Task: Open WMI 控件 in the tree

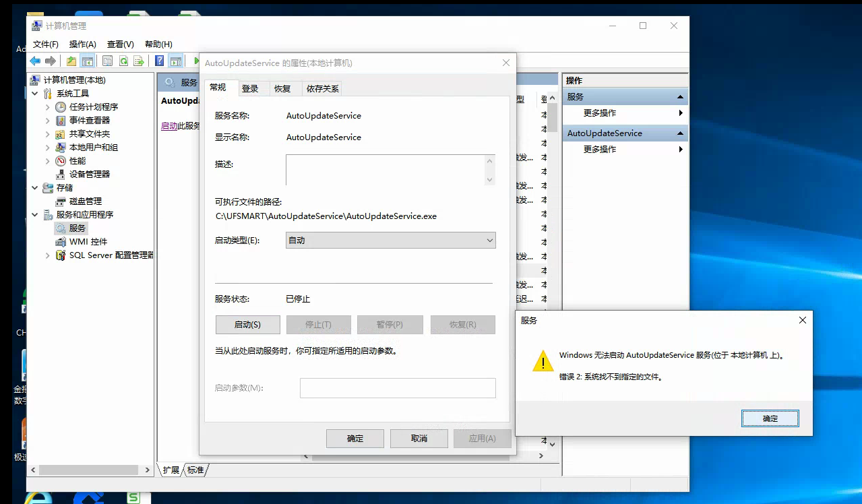Action: pos(88,241)
